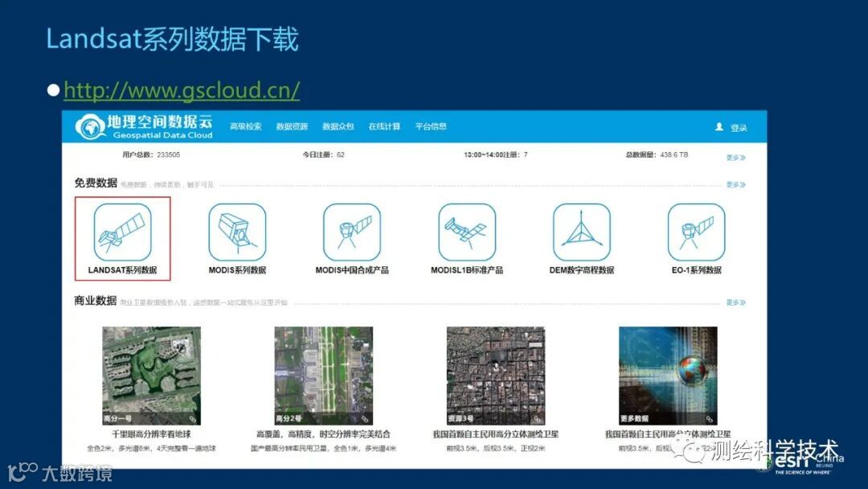Click the 千里眼高分辨率看地球 caption
The image size is (868, 489).
pyautogui.click(x=151, y=434)
